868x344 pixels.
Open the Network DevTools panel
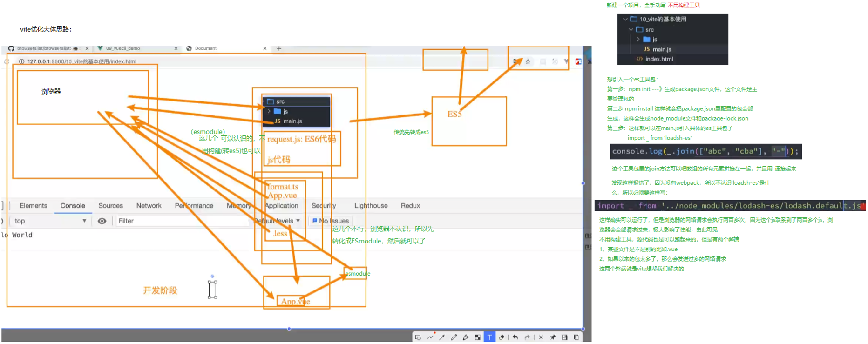coord(149,206)
